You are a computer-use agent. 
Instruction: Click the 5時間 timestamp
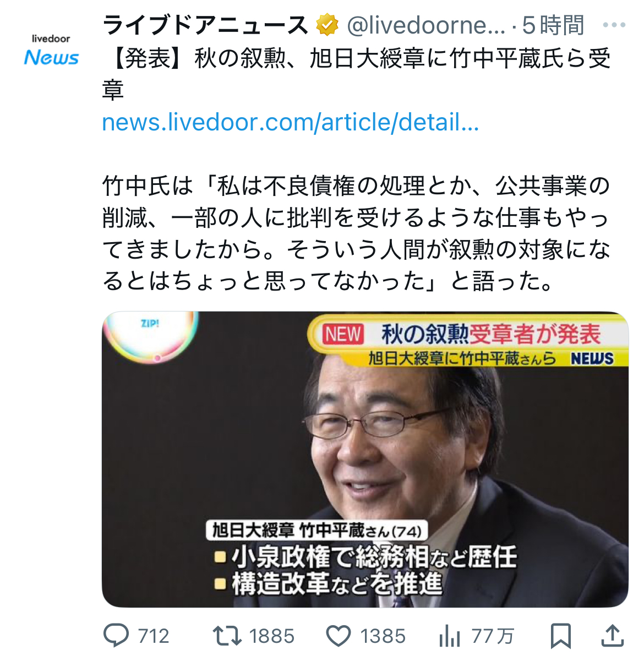coord(553,25)
